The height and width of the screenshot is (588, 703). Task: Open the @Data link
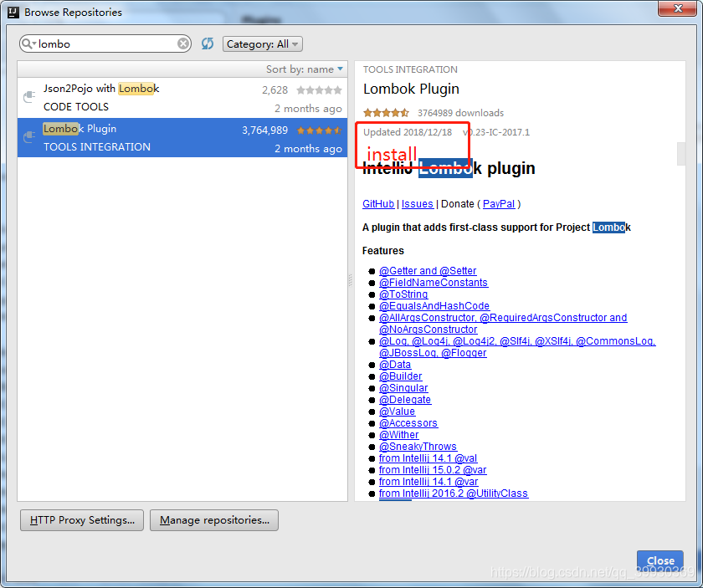click(x=395, y=365)
